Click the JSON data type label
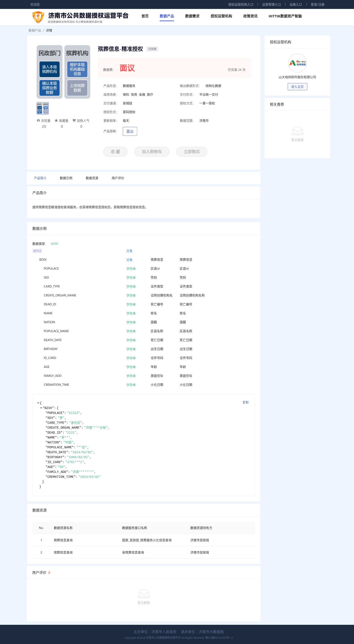Screen dimensions: 354x644 54,244
